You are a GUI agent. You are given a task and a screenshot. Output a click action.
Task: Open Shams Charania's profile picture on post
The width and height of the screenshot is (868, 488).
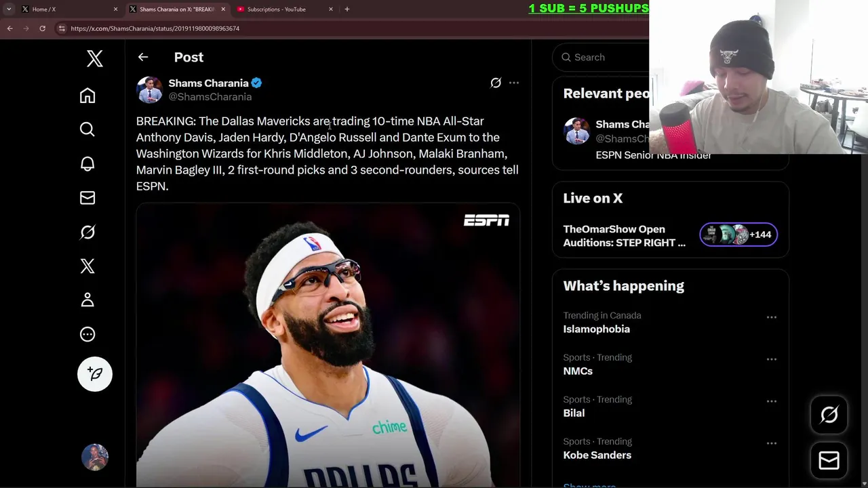click(149, 89)
